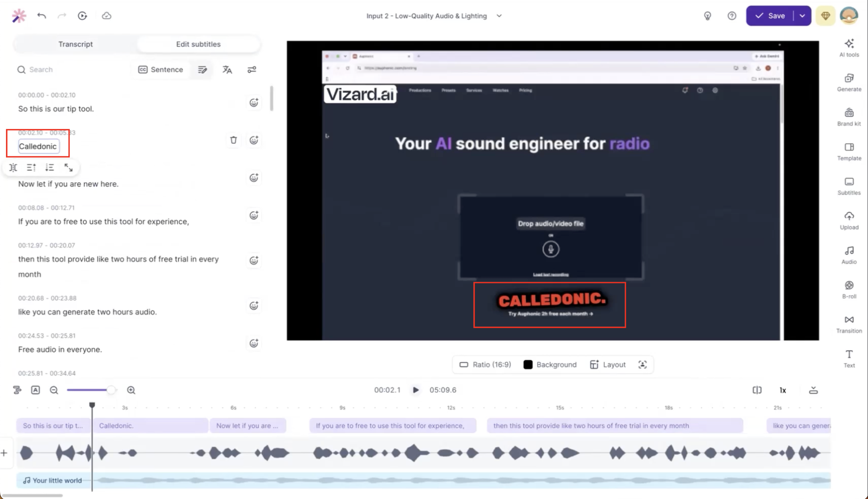Image resolution: width=868 pixels, height=499 pixels.
Task: Change the 1x playback speed
Action: tap(783, 390)
